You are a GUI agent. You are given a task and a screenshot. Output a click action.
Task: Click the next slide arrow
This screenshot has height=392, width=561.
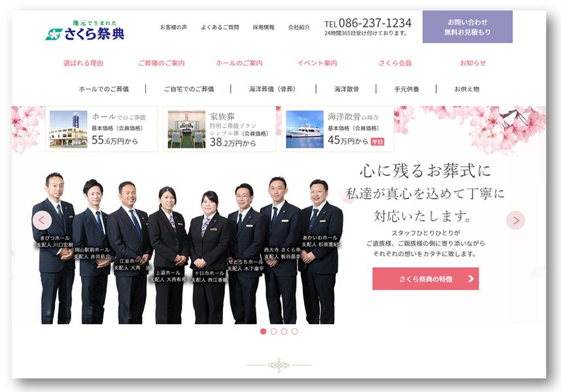coord(515,220)
